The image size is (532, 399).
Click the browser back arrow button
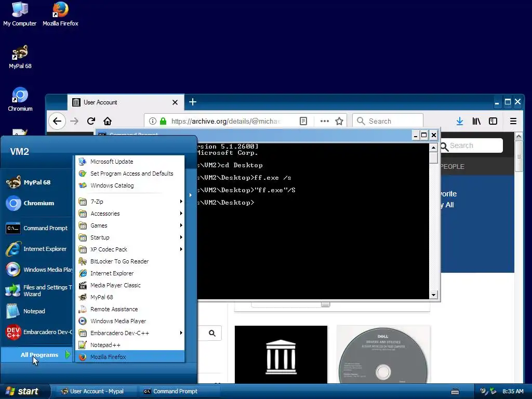pyautogui.click(x=57, y=121)
